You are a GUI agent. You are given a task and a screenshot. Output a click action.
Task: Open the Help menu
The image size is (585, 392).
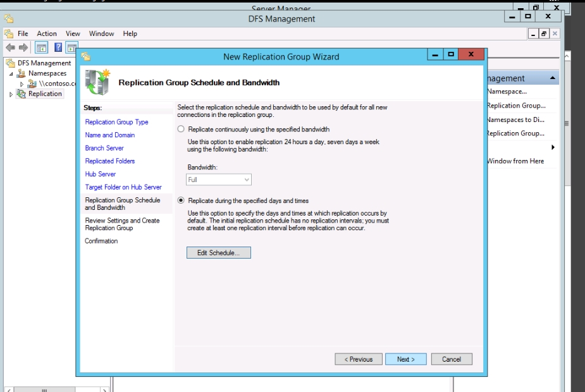pos(130,34)
